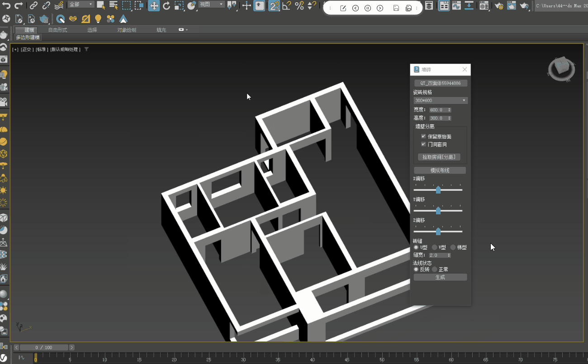588x364 pixels.
Task: Click the yellow light bulb toolbar icon
Action: click(x=98, y=19)
